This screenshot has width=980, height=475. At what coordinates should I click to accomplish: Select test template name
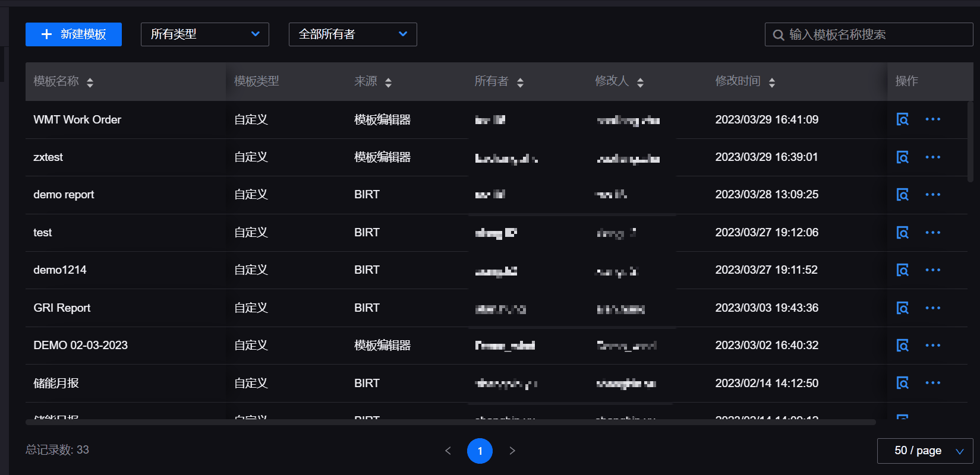tap(43, 233)
